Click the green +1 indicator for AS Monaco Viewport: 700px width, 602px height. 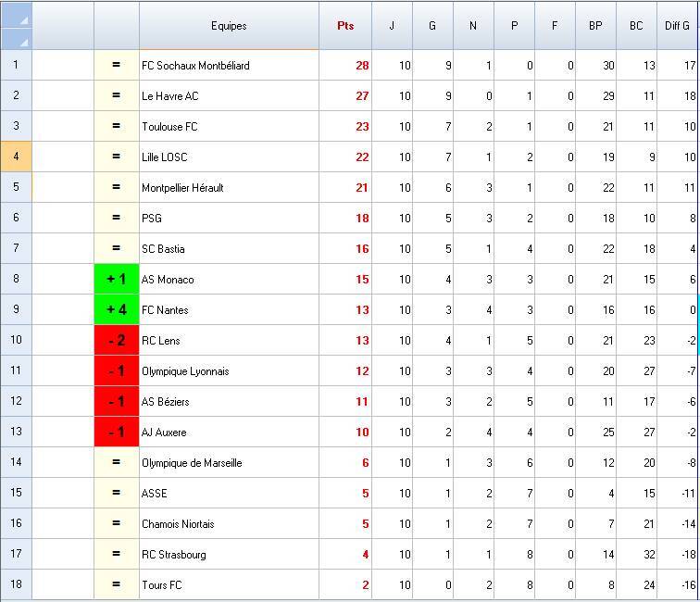click(x=117, y=280)
